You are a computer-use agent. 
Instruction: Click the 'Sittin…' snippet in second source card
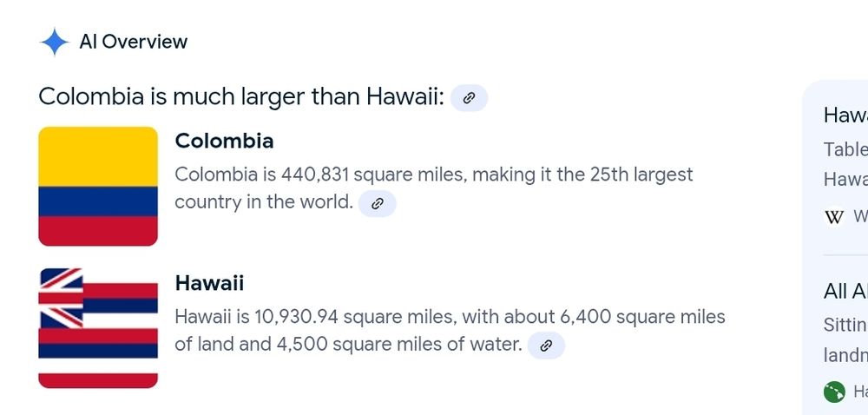tap(845, 324)
